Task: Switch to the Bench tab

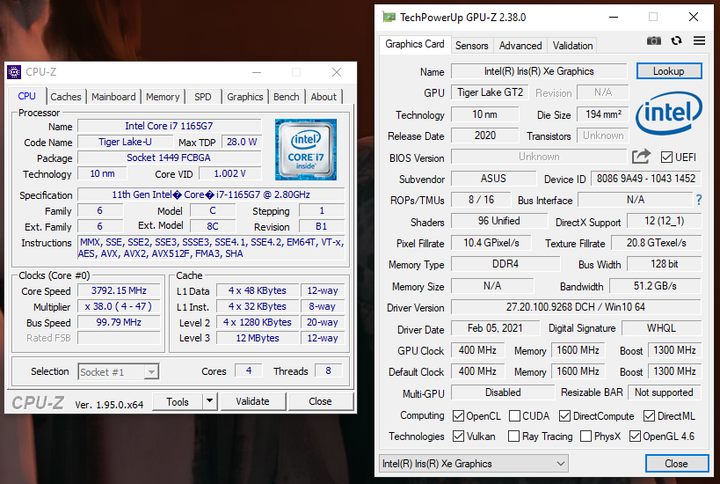Action: click(x=286, y=97)
